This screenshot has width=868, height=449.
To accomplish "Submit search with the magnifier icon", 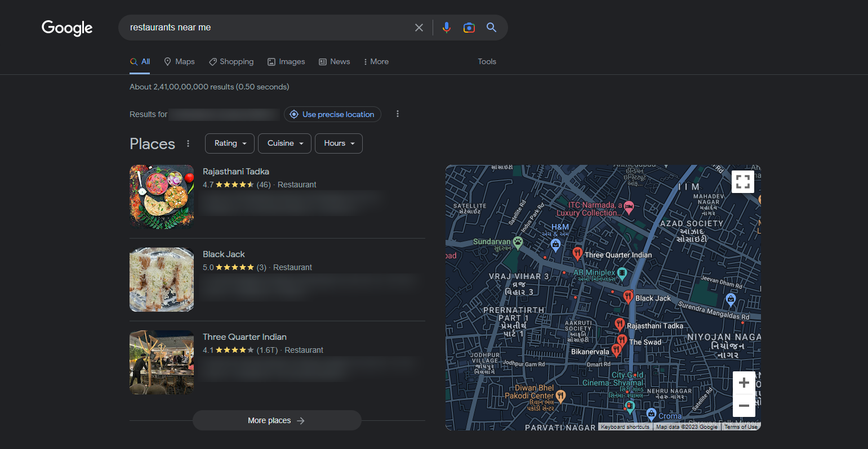I will pos(492,28).
